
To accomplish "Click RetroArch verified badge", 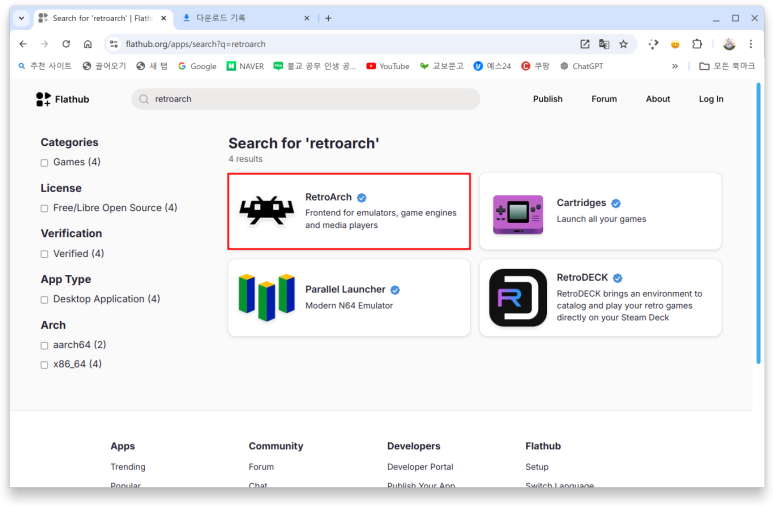I will [361, 198].
